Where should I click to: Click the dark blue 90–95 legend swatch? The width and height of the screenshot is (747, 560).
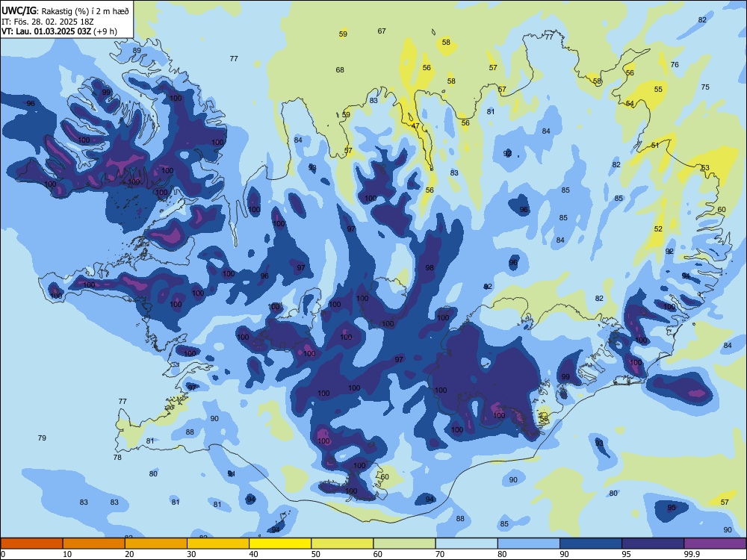click(591, 544)
